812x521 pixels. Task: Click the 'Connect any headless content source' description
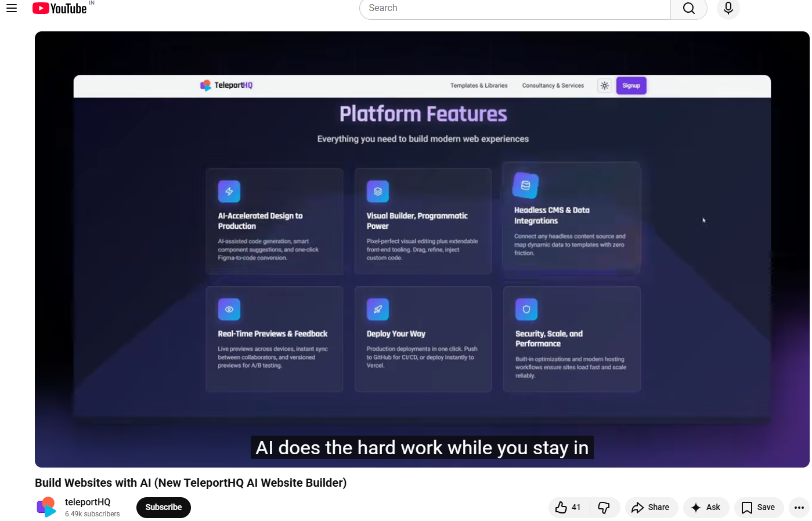click(570, 245)
